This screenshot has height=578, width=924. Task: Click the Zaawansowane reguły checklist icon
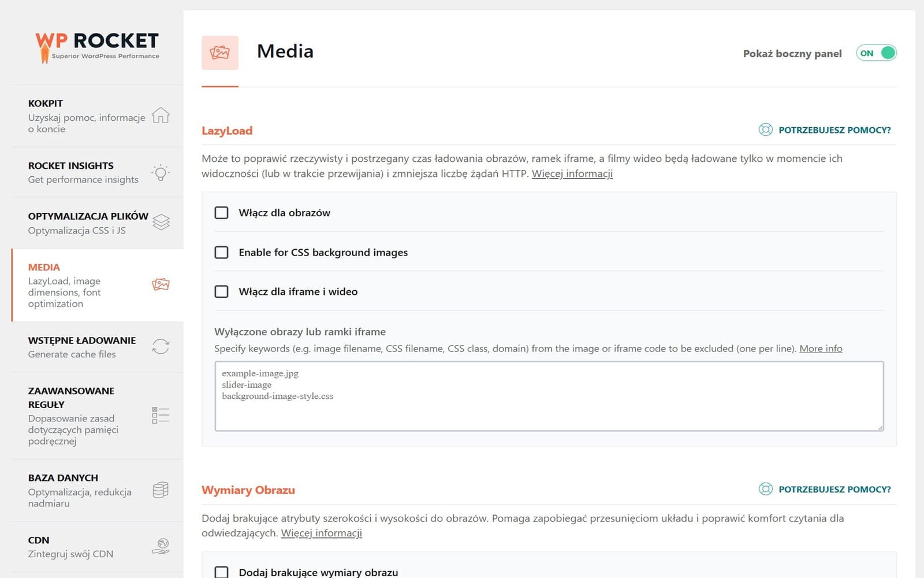[x=161, y=415]
